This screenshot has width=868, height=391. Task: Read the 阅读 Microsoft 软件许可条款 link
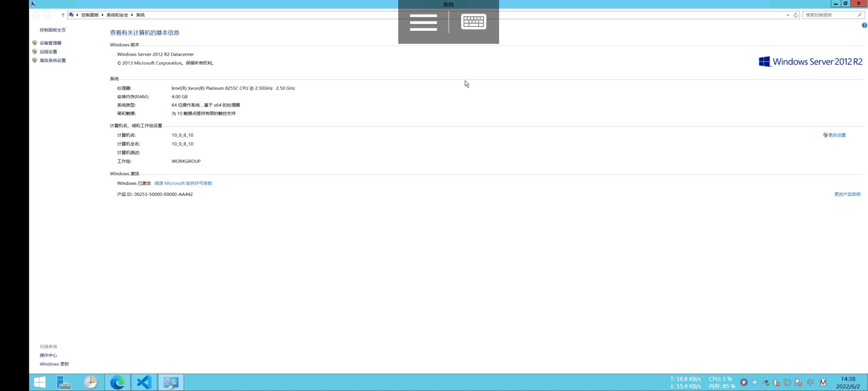pos(183,183)
